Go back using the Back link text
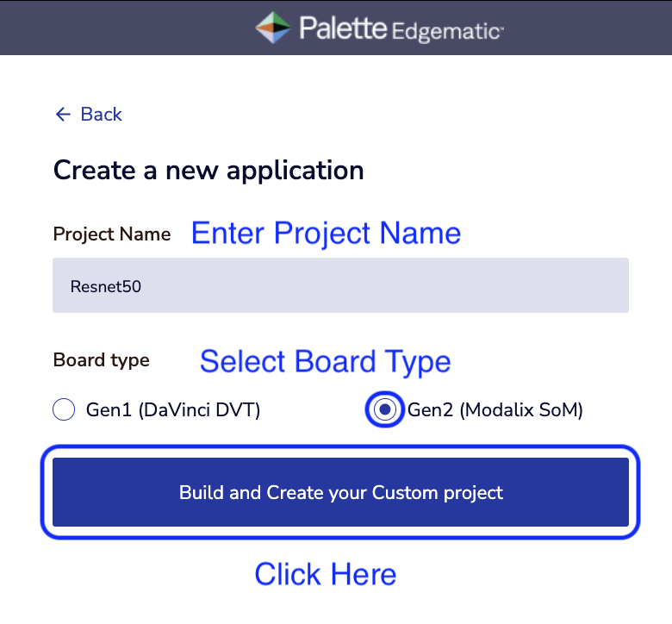The width and height of the screenshot is (672, 624). coord(102,114)
